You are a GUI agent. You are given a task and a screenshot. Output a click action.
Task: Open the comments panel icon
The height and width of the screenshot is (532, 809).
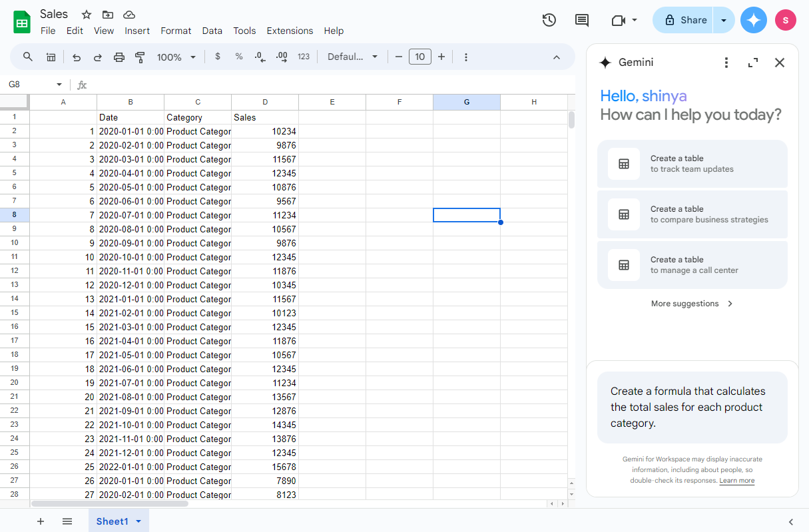(x=582, y=20)
